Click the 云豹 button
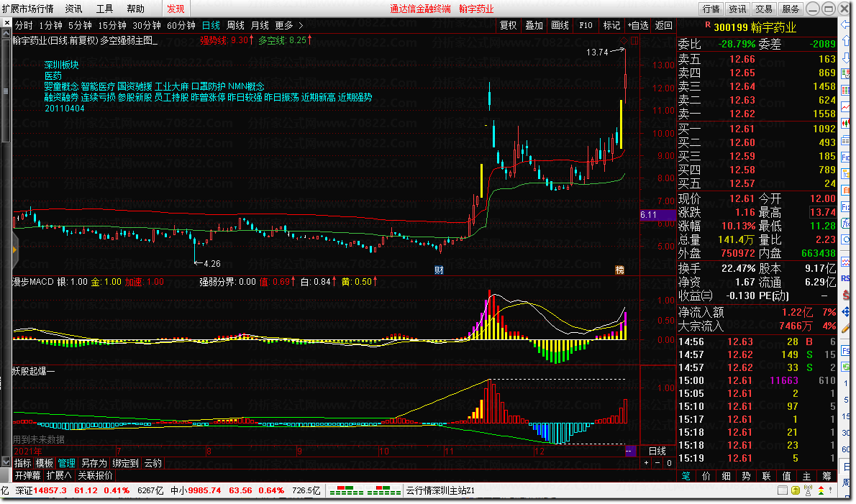The image size is (856, 504). pyautogui.click(x=152, y=463)
